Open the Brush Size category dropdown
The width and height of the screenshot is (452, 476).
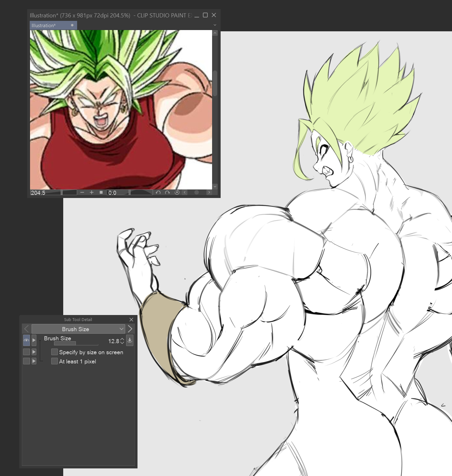coord(78,329)
